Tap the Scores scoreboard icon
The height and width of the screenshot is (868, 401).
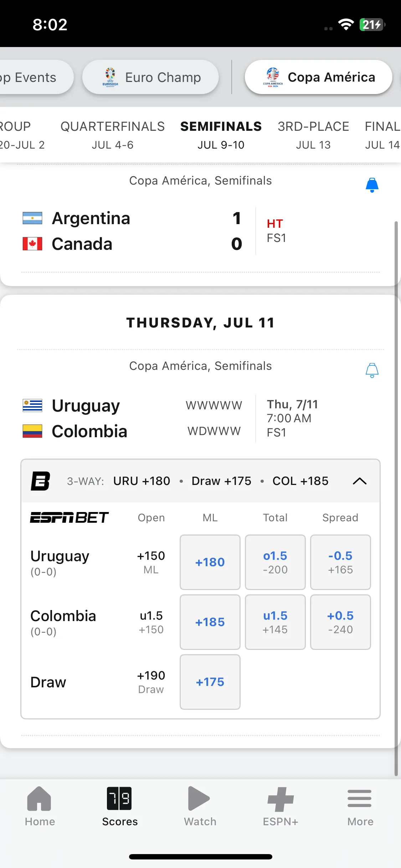pyautogui.click(x=119, y=799)
